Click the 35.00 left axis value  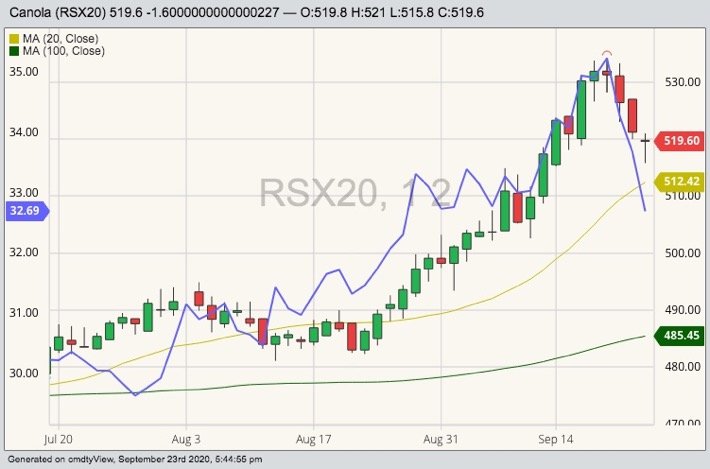(23, 73)
